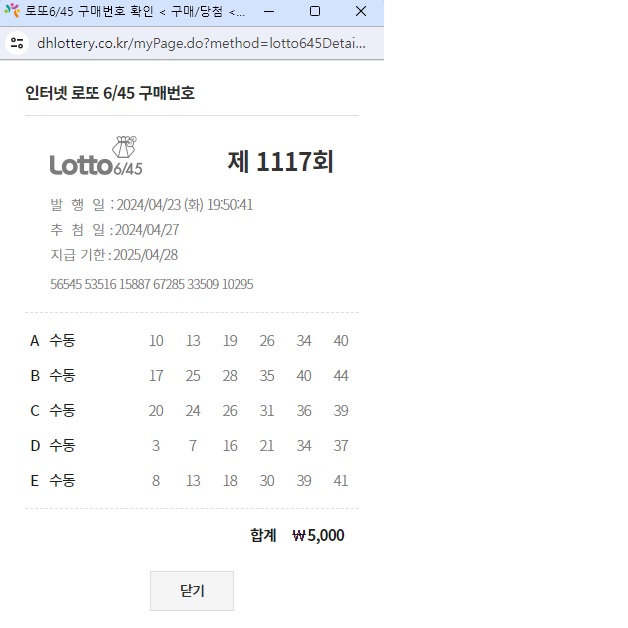This screenshot has height=628, width=628.
Task: Click the 지급 기한 2025/04/28 deadline
Action: click(x=114, y=255)
